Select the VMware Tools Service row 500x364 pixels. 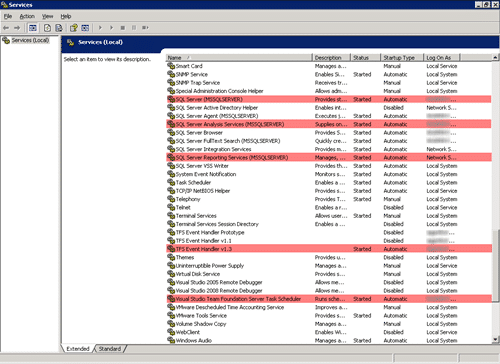coord(329,315)
